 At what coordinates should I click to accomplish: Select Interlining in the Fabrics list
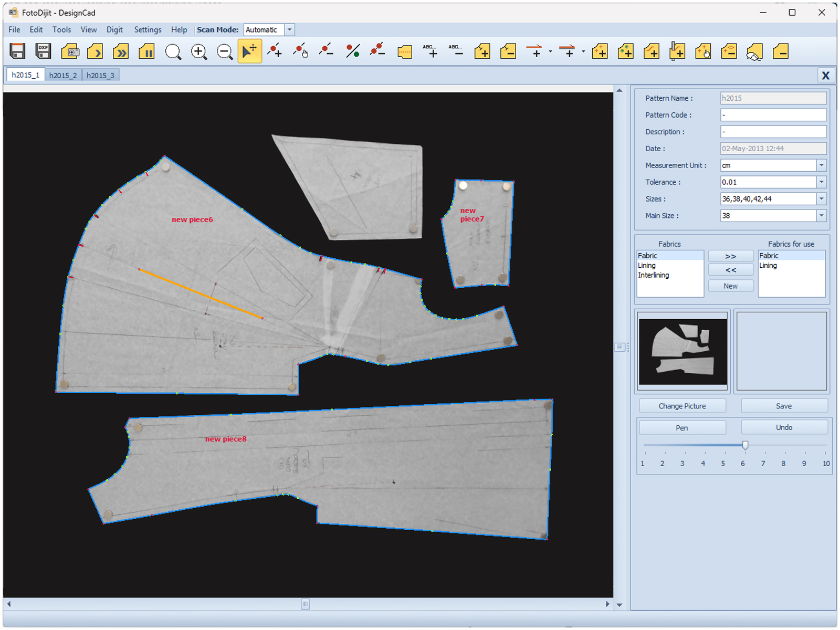coord(653,275)
